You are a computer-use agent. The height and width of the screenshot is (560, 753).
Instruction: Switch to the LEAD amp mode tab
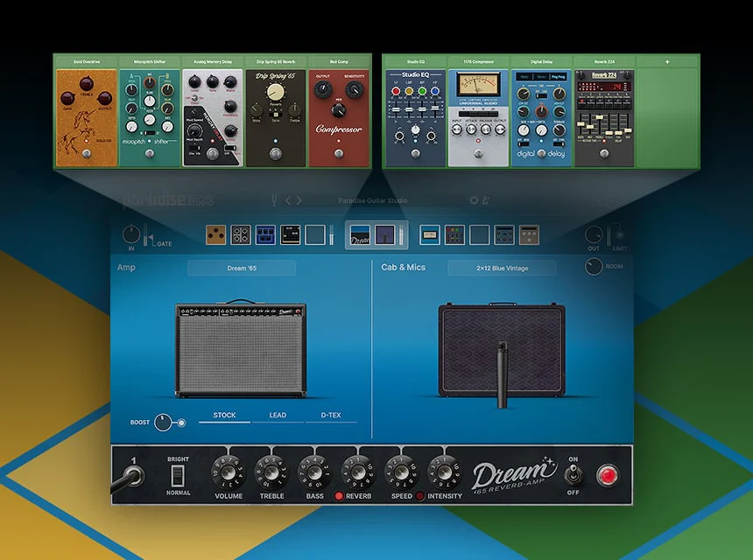(278, 416)
